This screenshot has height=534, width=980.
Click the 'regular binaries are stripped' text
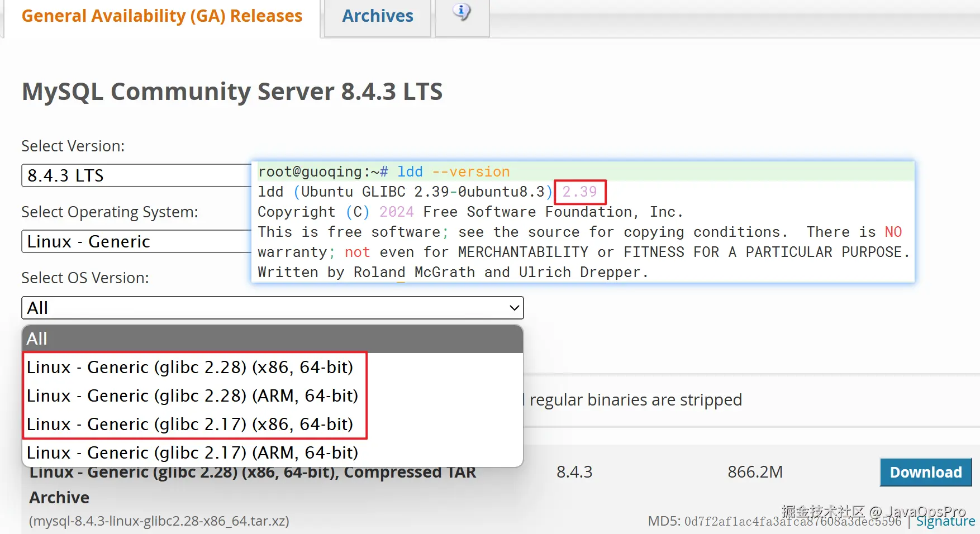click(x=636, y=400)
